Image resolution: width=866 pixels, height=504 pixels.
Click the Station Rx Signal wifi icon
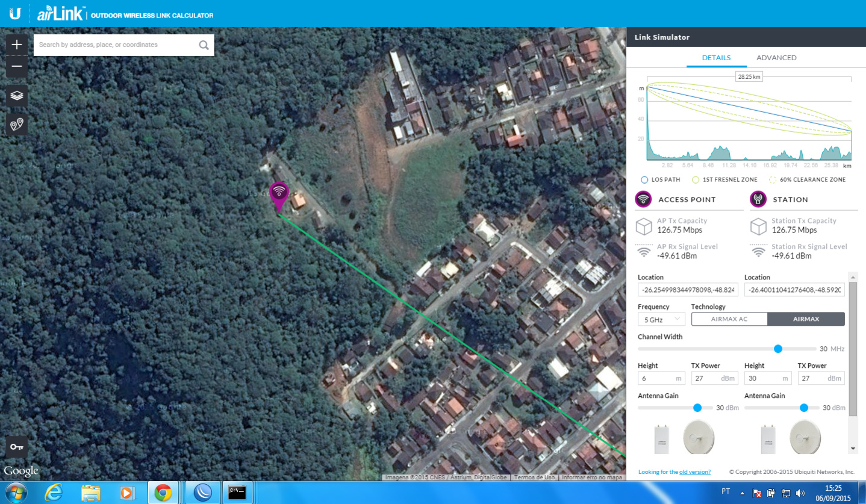(x=758, y=252)
